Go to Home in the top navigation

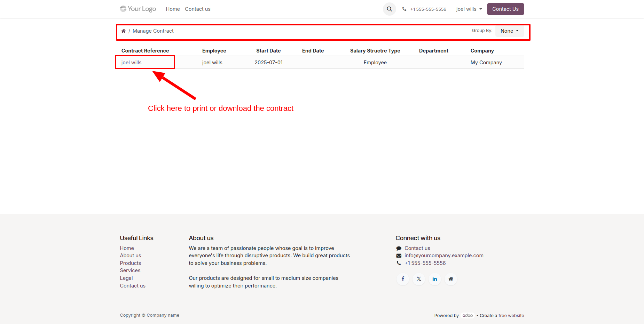click(173, 9)
